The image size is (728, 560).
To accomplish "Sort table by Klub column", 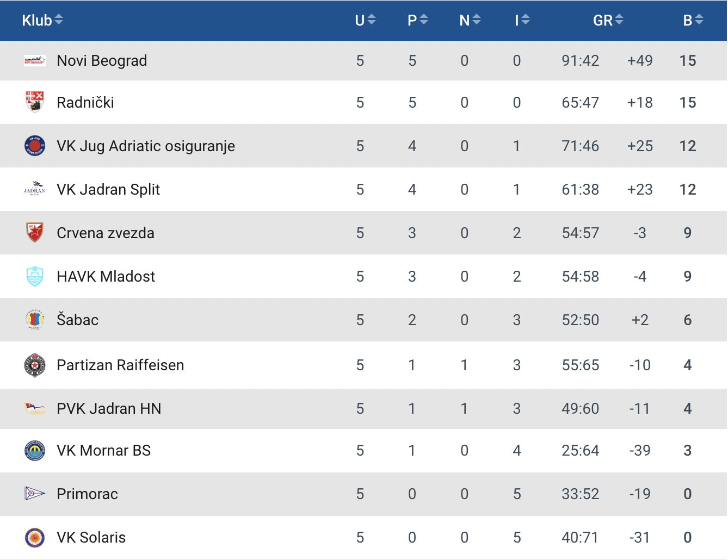I will point(42,20).
